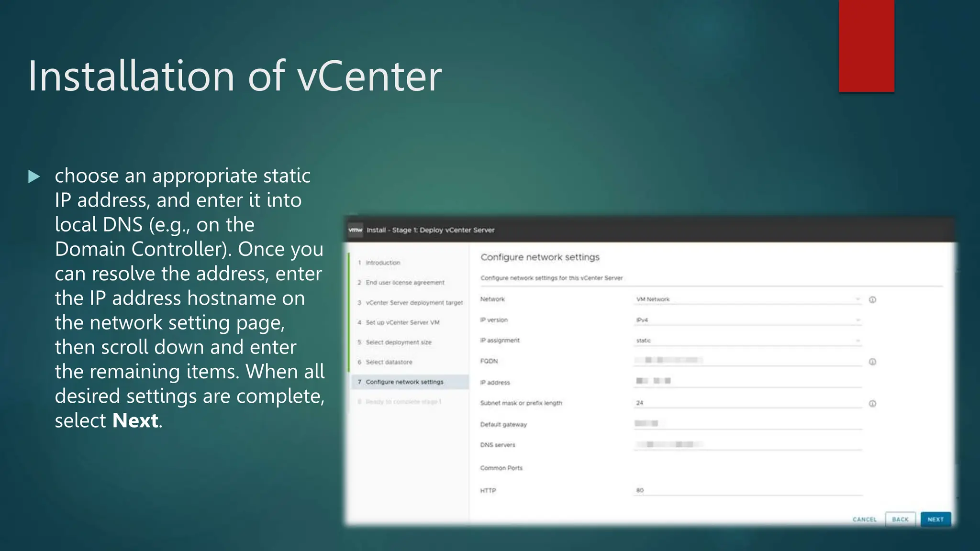The image size is (980, 551).
Task: Click the info icon beside FQDN field
Action: [872, 362]
